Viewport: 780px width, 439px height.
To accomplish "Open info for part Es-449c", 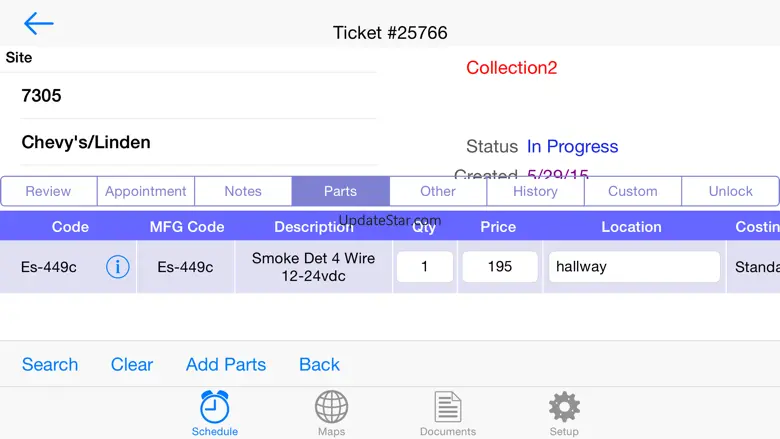I will tap(118, 267).
